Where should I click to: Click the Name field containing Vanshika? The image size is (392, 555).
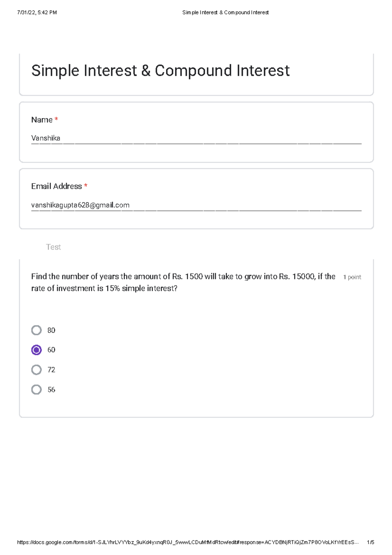pyautogui.click(x=196, y=138)
